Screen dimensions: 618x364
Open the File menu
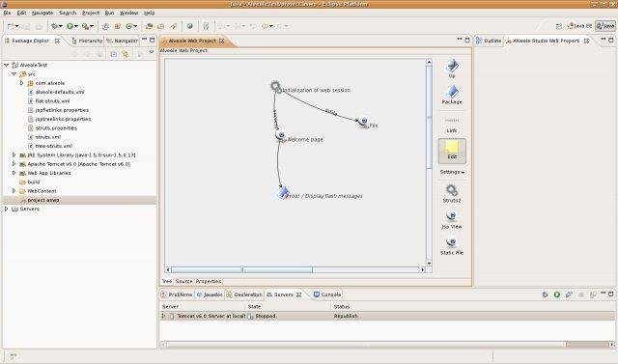(x=7, y=13)
